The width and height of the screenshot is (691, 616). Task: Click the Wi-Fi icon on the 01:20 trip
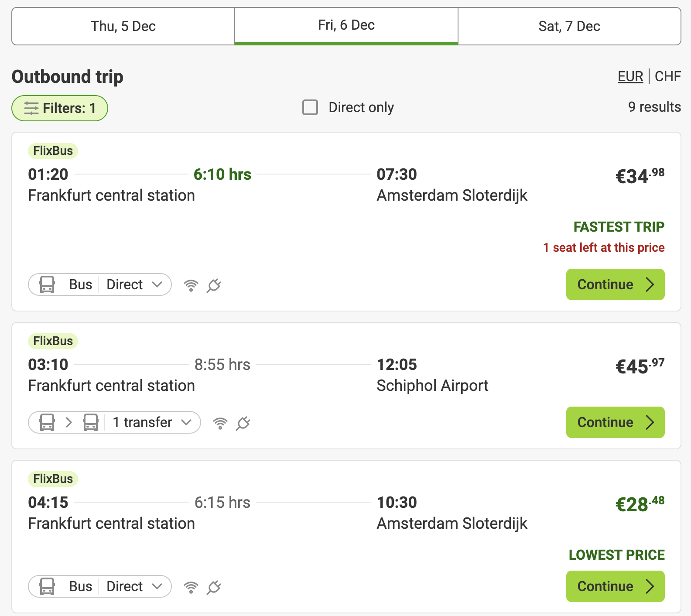click(191, 285)
